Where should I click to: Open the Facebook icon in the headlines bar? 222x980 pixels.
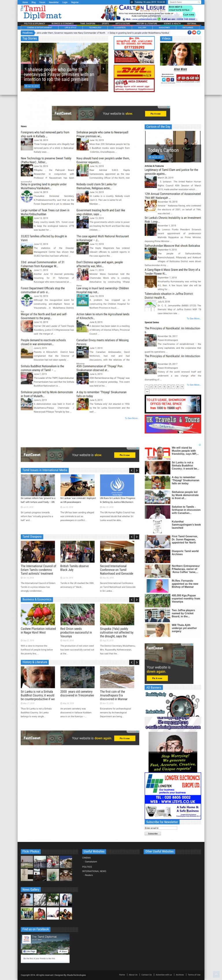click(189, 33)
